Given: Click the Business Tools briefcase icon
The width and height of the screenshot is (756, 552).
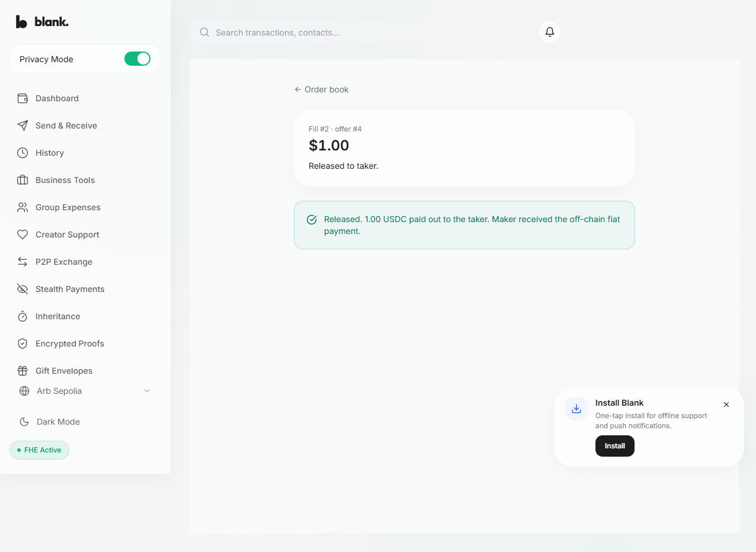Looking at the screenshot, I should pyautogui.click(x=23, y=180).
